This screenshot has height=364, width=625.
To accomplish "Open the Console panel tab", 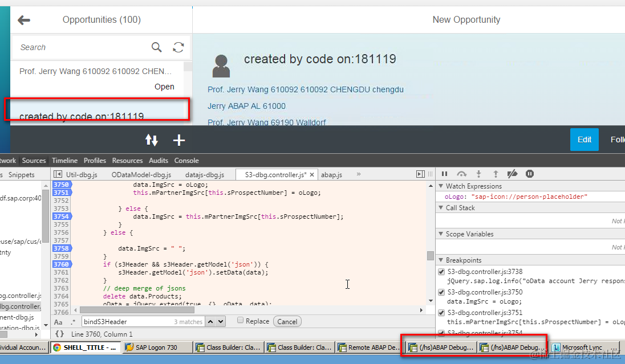I will click(x=186, y=161).
